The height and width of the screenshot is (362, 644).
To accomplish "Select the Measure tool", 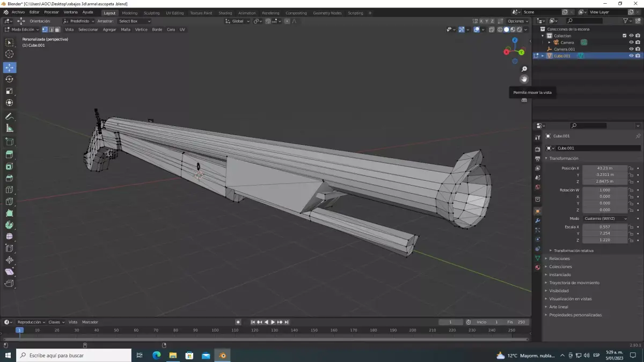I will [x=10, y=128].
